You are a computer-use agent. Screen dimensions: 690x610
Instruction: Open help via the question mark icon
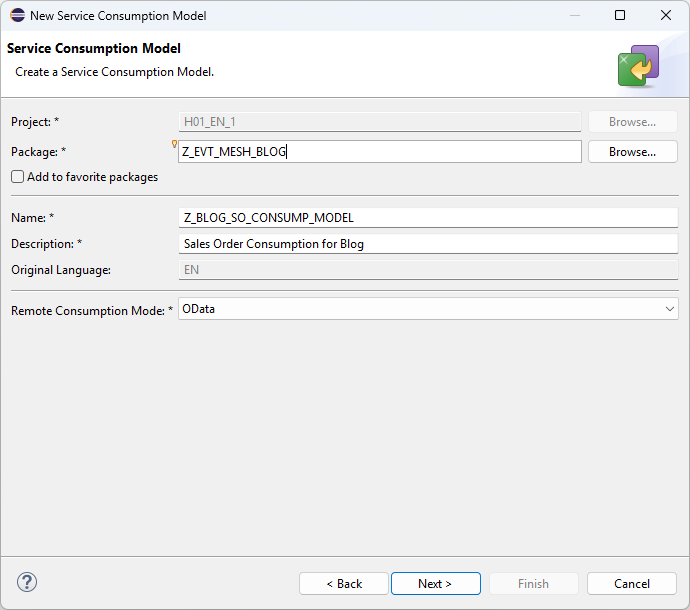point(27,583)
